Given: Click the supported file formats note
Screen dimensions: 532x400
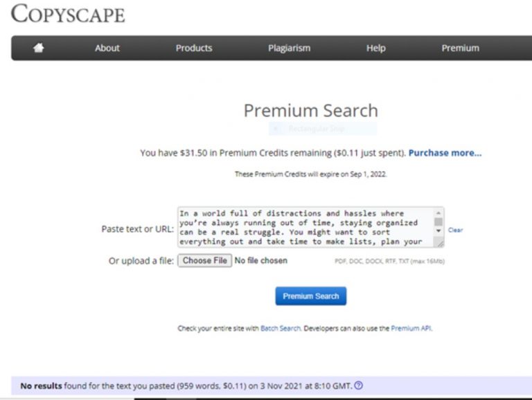Looking at the screenshot, I should point(389,261).
